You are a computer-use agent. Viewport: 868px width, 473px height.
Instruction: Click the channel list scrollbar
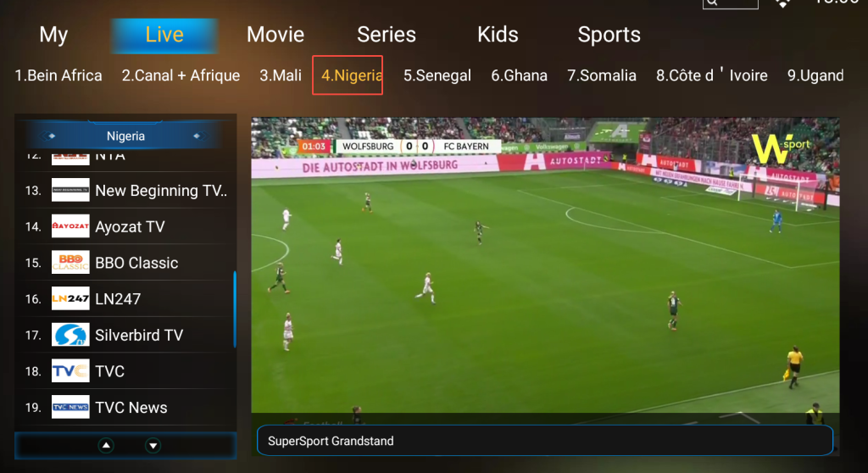[235, 309]
